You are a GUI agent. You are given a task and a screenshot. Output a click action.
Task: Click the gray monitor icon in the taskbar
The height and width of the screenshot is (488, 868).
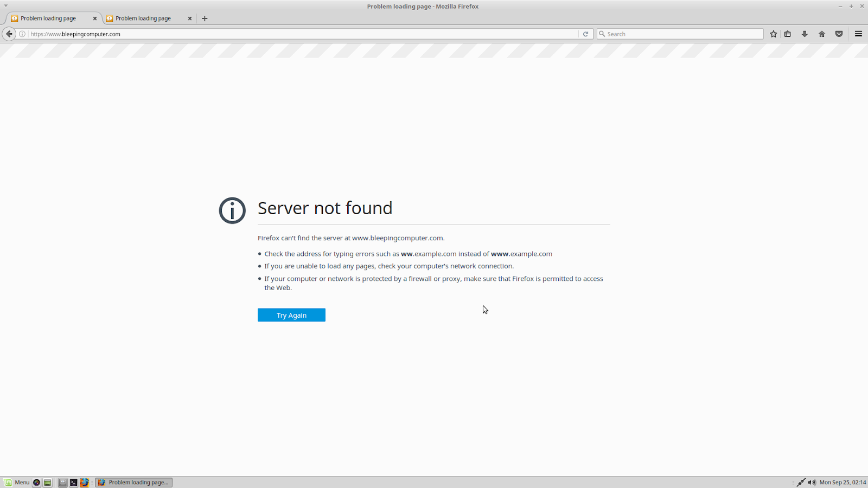click(62, 483)
